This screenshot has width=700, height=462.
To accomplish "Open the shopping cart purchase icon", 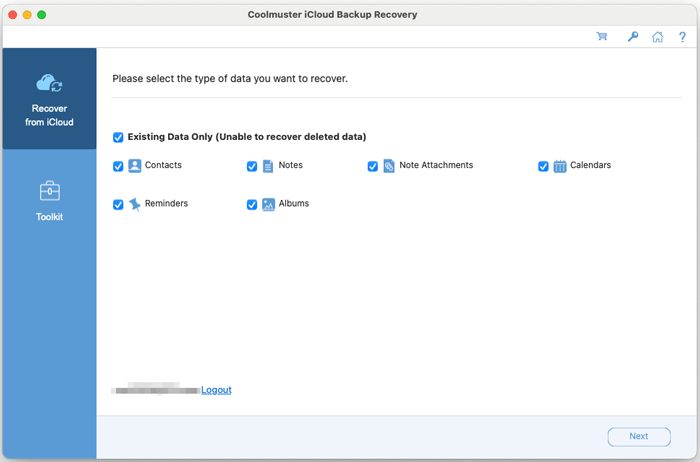I will click(602, 37).
